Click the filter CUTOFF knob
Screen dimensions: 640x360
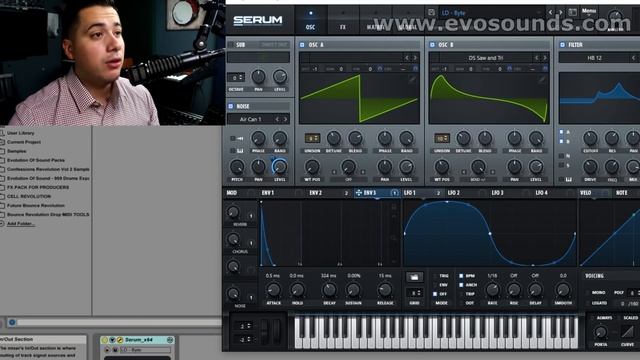click(x=590, y=138)
